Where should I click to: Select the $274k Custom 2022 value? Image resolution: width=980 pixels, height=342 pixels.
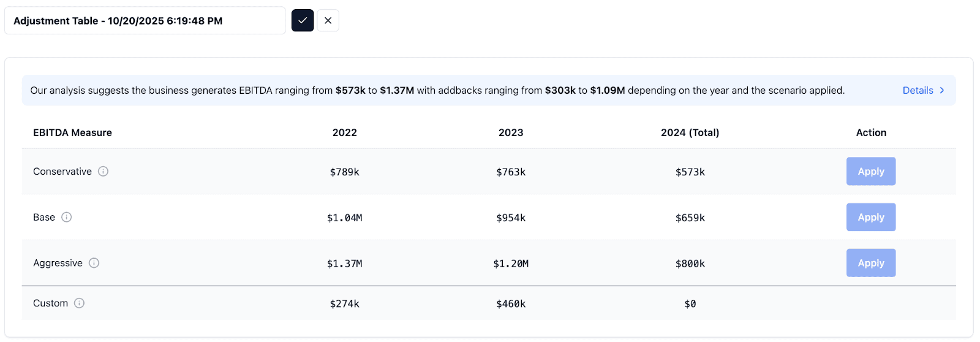(345, 304)
